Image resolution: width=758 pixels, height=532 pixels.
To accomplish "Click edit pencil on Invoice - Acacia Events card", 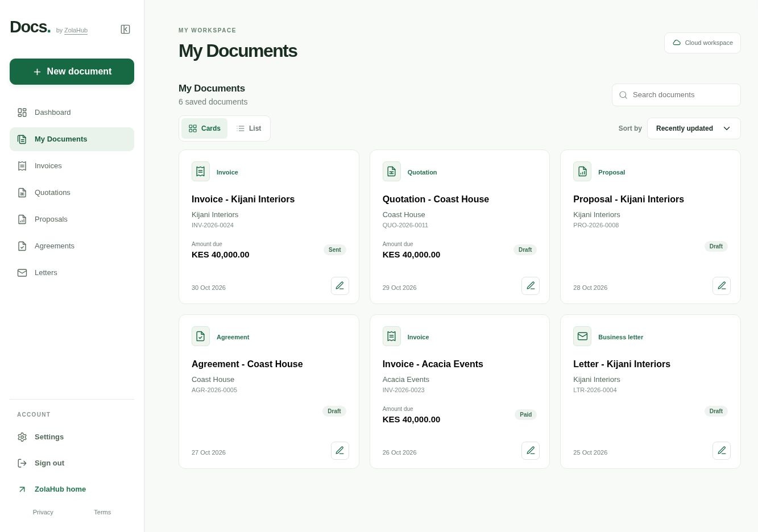I will click(531, 451).
